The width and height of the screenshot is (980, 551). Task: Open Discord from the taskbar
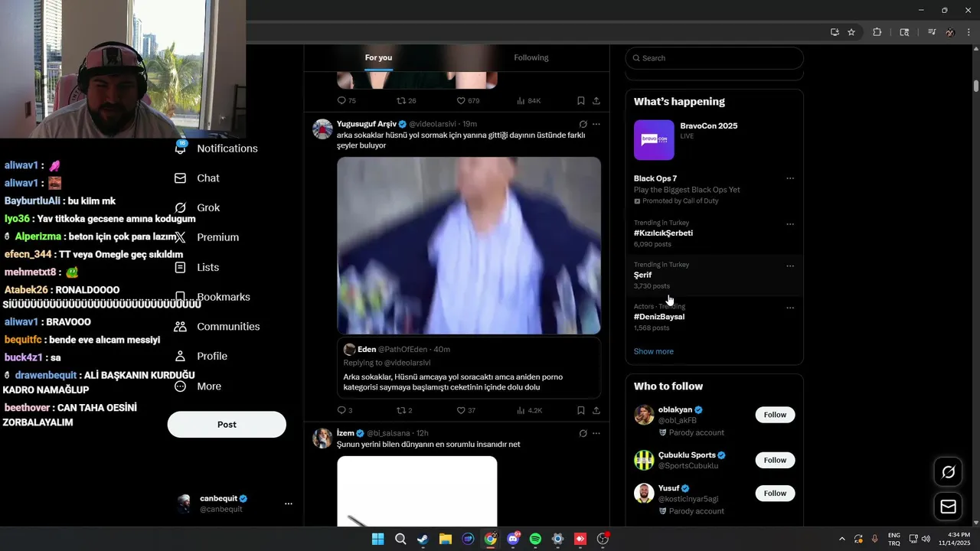(513, 539)
